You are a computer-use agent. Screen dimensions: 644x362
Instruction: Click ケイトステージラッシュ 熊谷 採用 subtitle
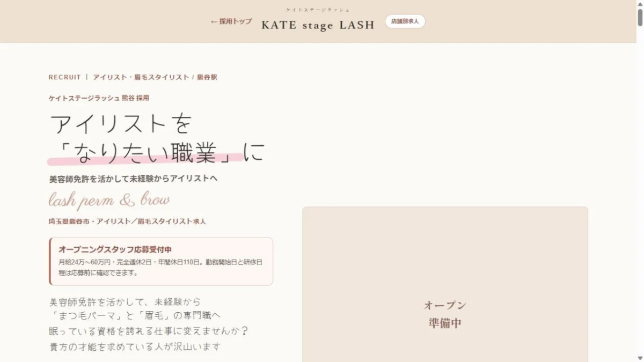(99, 98)
